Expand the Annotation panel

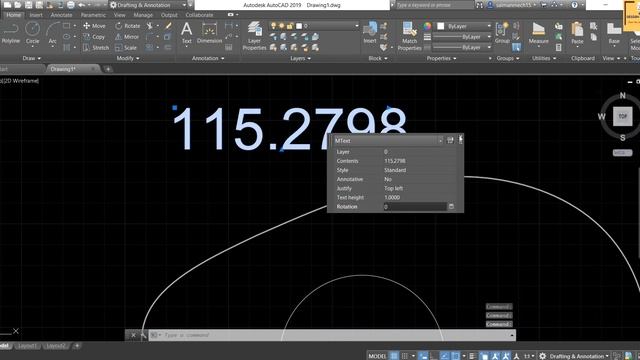pyautogui.click(x=208, y=58)
